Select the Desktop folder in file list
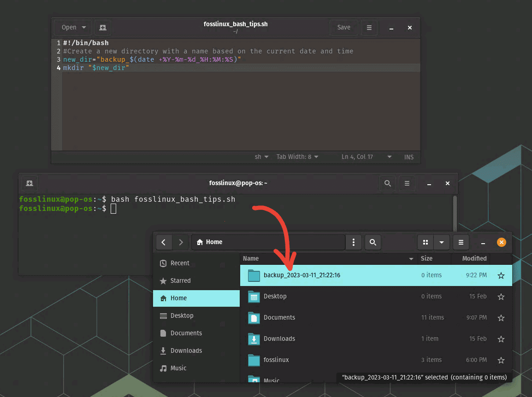Screen dimensions: 532x397 click(275, 297)
